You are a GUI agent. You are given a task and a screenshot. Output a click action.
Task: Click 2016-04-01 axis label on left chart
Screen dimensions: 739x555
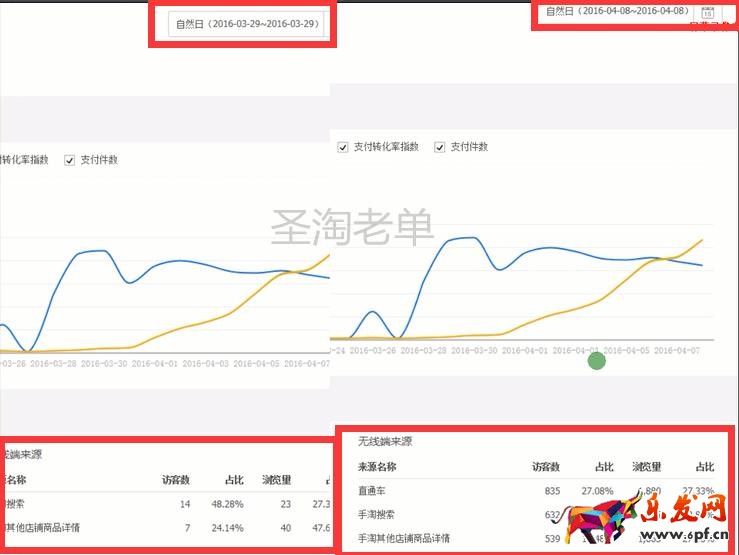[x=158, y=364]
